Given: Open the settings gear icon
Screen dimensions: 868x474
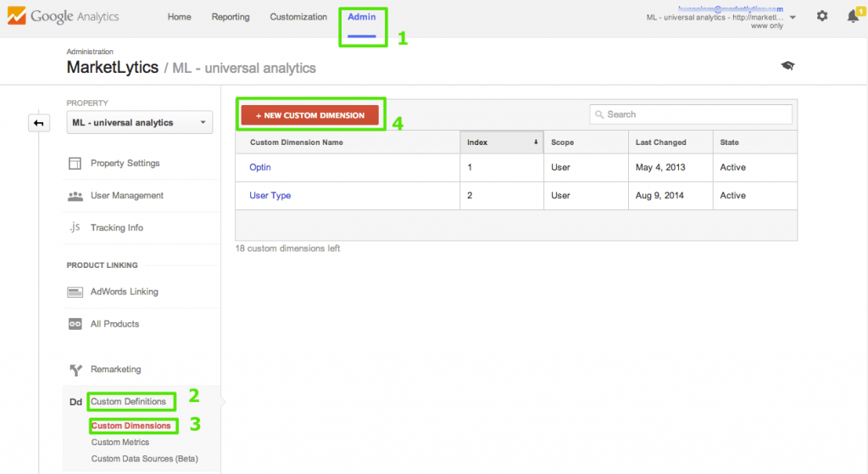Looking at the screenshot, I should point(821,16).
